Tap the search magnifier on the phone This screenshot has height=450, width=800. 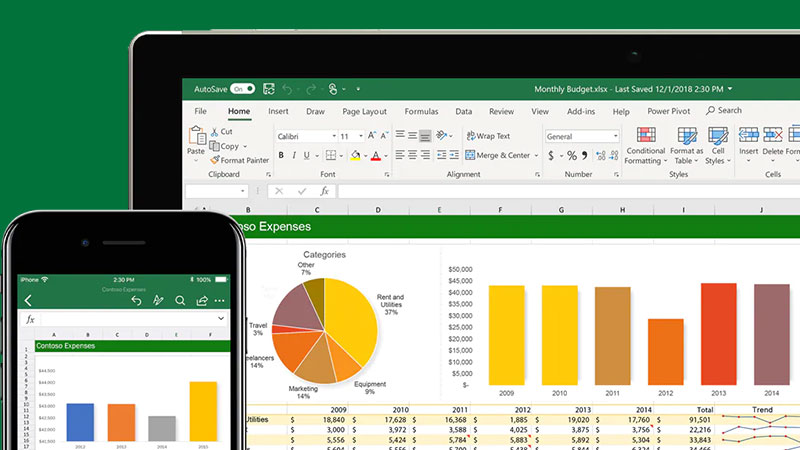pyautogui.click(x=180, y=300)
